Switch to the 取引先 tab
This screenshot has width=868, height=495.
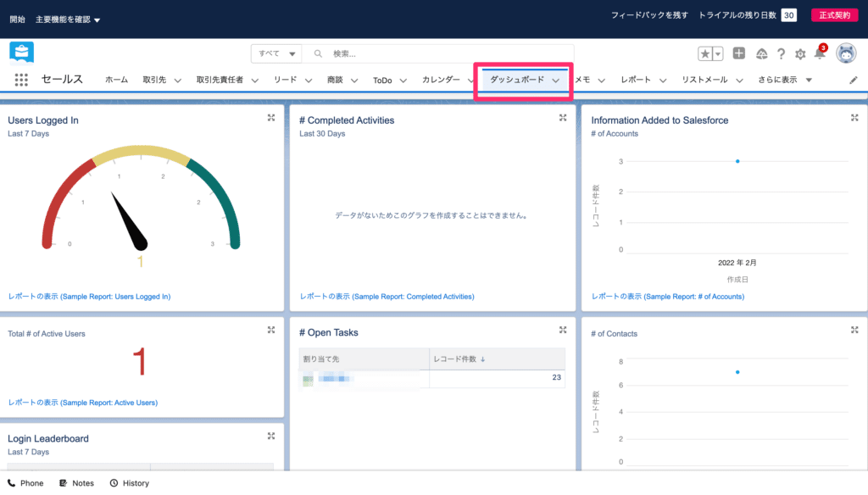(x=154, y=80)
